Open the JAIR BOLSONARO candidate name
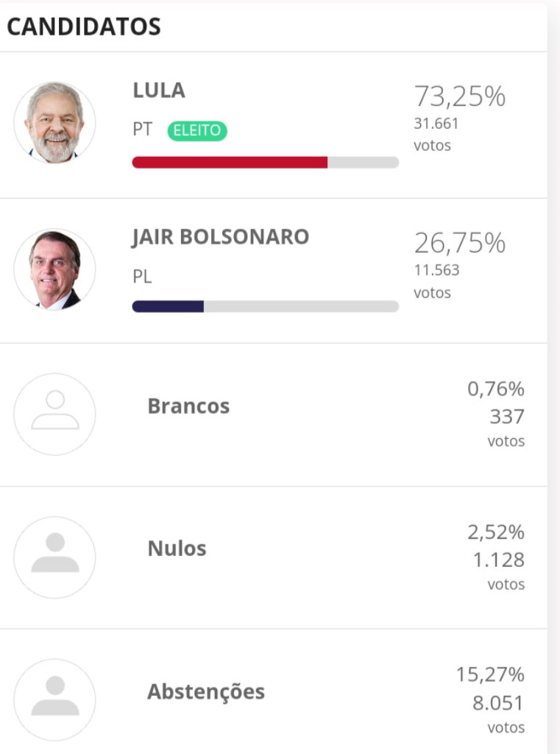Viewport: 560px width, 754px height. pyautogui.click(x=221, y=237)
